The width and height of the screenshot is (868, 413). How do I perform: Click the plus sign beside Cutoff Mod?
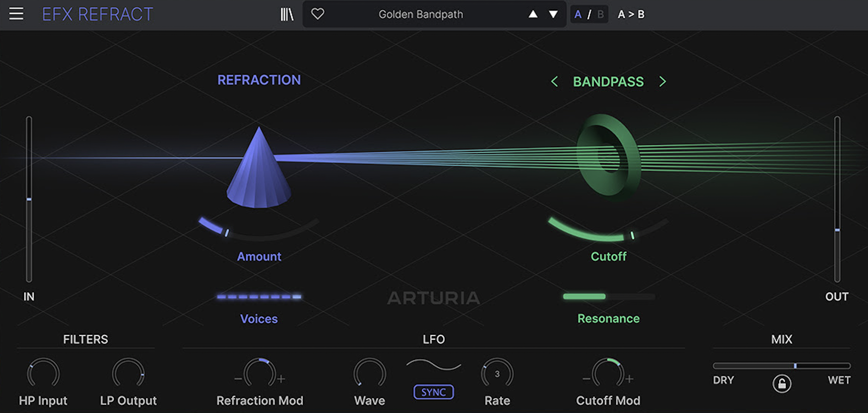630,379
